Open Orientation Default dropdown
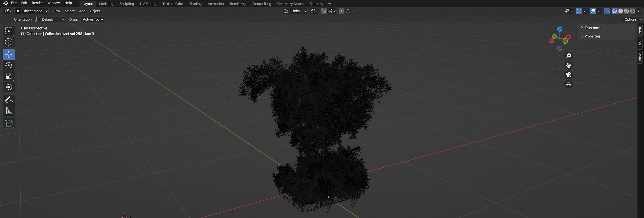 pyautogui.click(x=50, y=20)
